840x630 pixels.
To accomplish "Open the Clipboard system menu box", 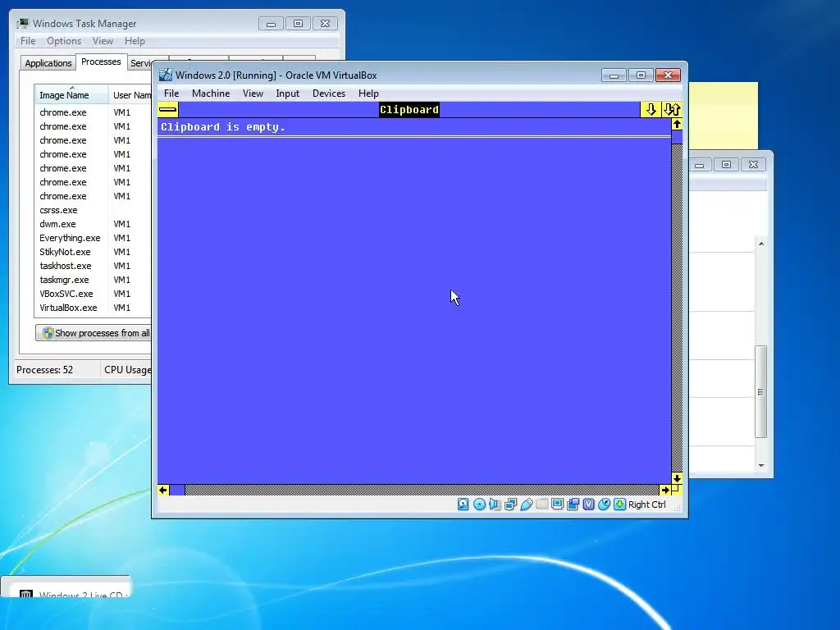I will tap(167, 110).
